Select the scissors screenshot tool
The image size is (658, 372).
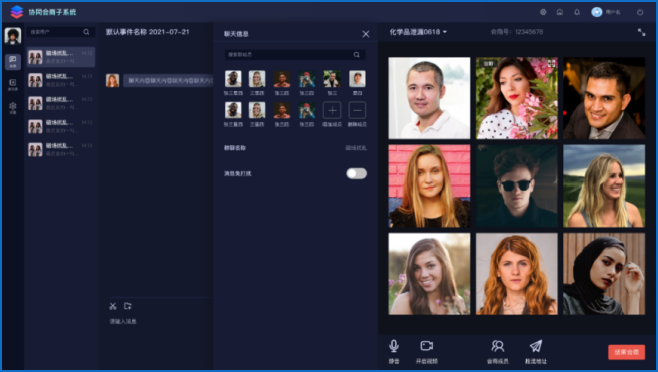pos(113,306)
